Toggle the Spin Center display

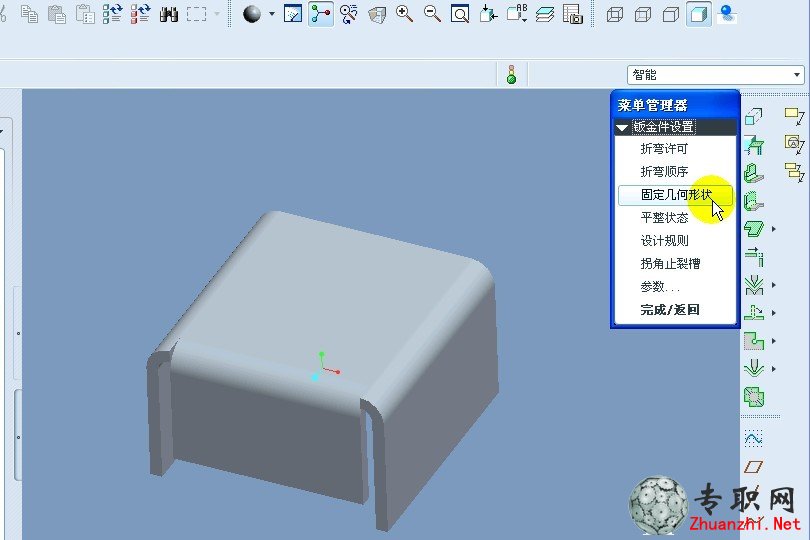321,14
